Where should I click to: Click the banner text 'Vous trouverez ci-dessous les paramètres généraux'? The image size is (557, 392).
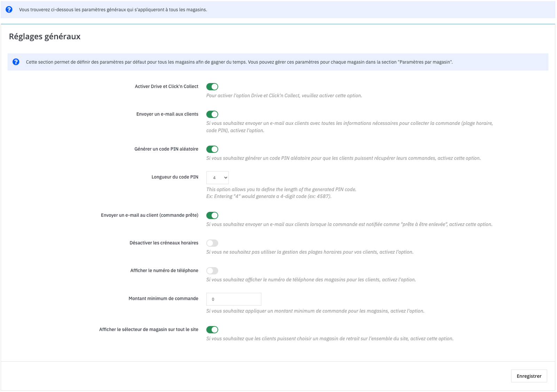[x=113, y=10]
